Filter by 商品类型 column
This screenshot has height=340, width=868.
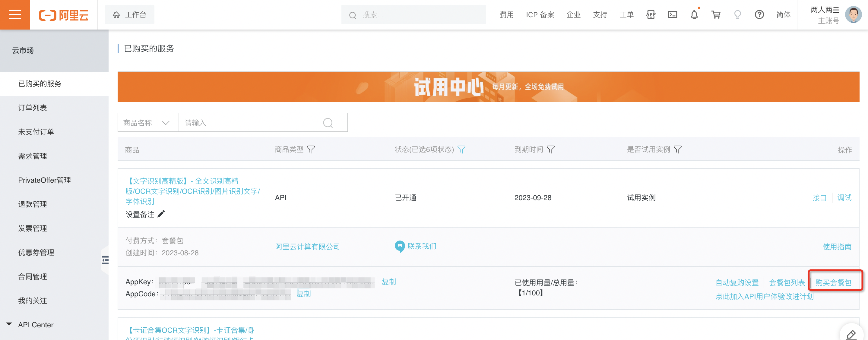tap(311, 150)
